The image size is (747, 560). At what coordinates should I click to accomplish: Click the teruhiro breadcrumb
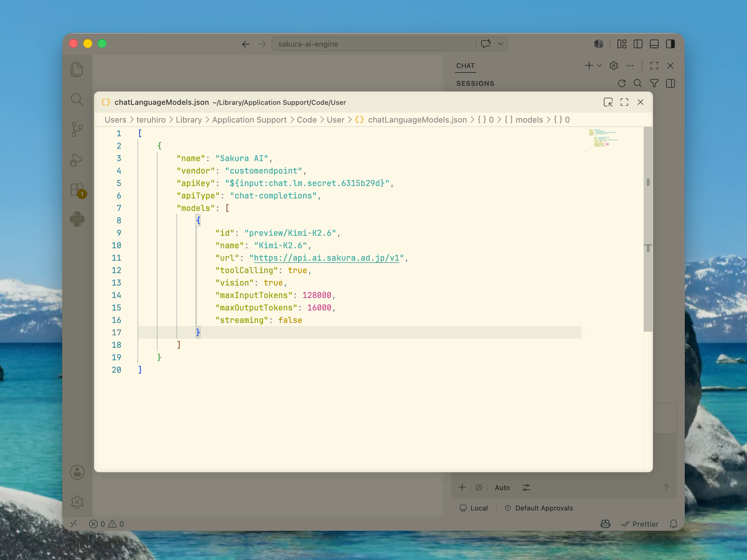pos(151,120)
